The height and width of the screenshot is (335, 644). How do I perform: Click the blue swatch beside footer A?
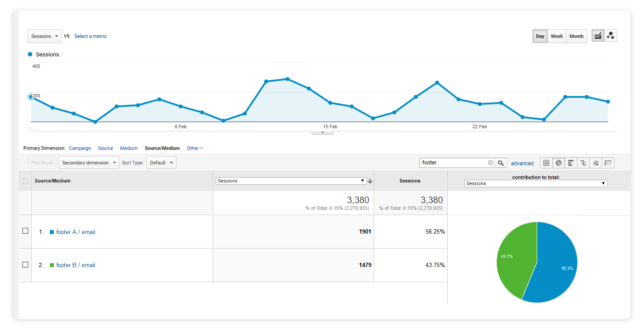(52, 232)
